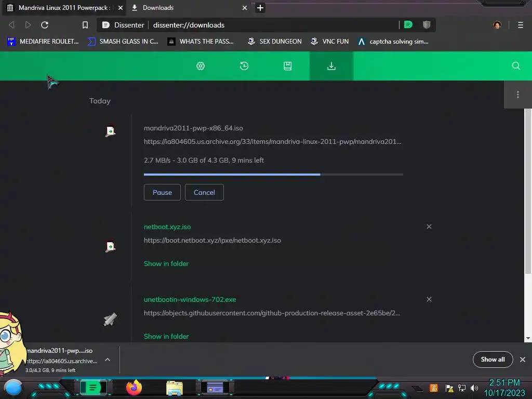Click the search downloads magnifier icon
The height and width of the screenshot is (399, 532).
coord(516,66)
